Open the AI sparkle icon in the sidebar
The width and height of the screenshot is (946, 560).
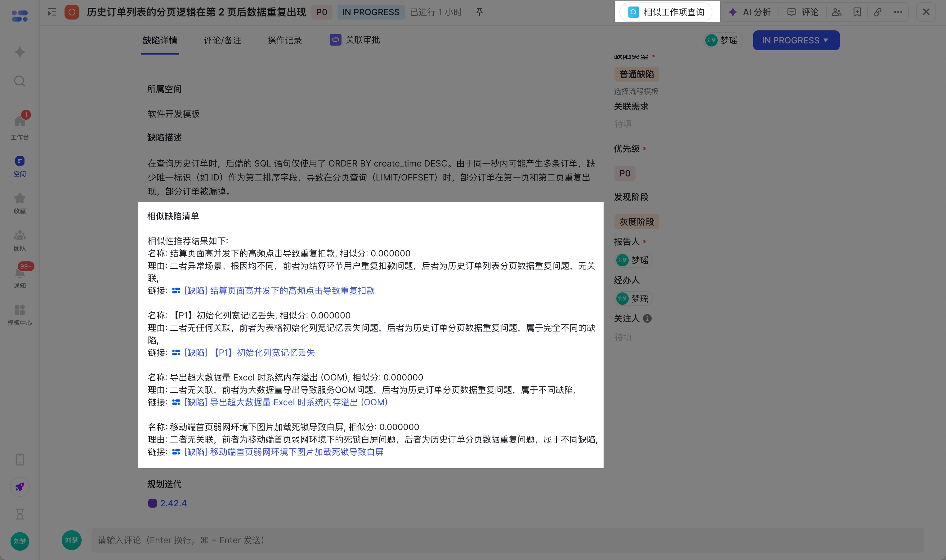pos(20,52)
